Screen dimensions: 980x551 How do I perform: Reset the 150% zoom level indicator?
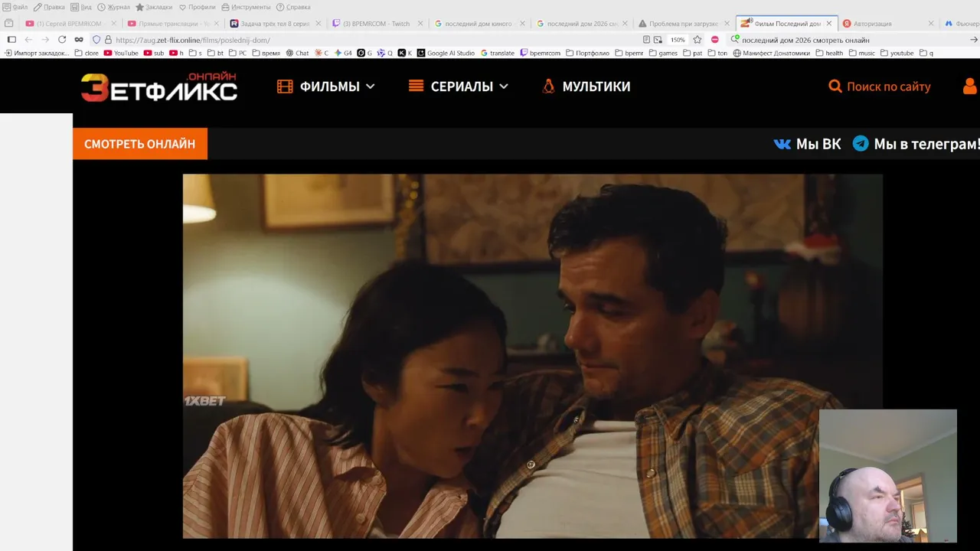tap(678, 40)
